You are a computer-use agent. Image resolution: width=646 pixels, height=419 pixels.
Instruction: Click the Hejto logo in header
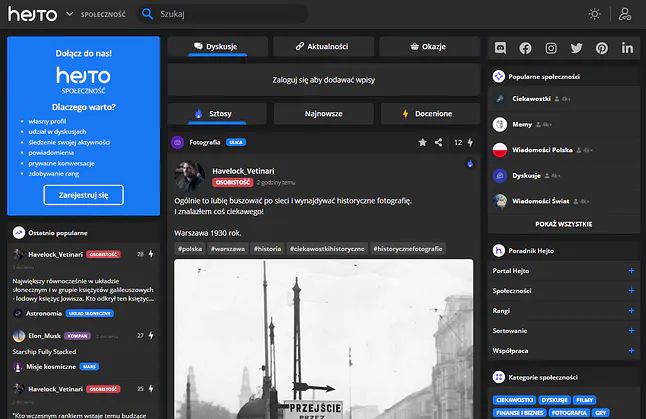[x=33, y=14]
